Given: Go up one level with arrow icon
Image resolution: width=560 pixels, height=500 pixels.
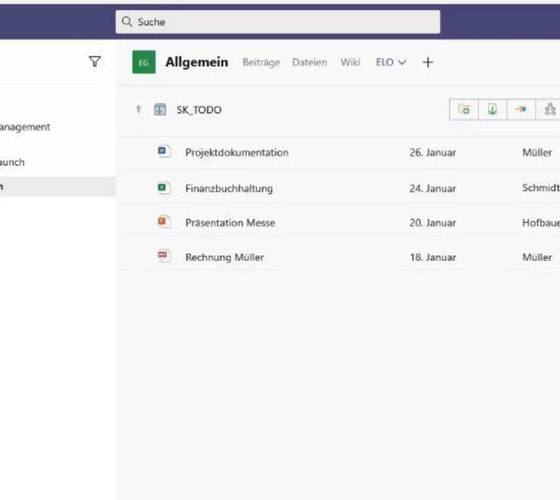Looking at the screenshot, I should tap(138, 109).
